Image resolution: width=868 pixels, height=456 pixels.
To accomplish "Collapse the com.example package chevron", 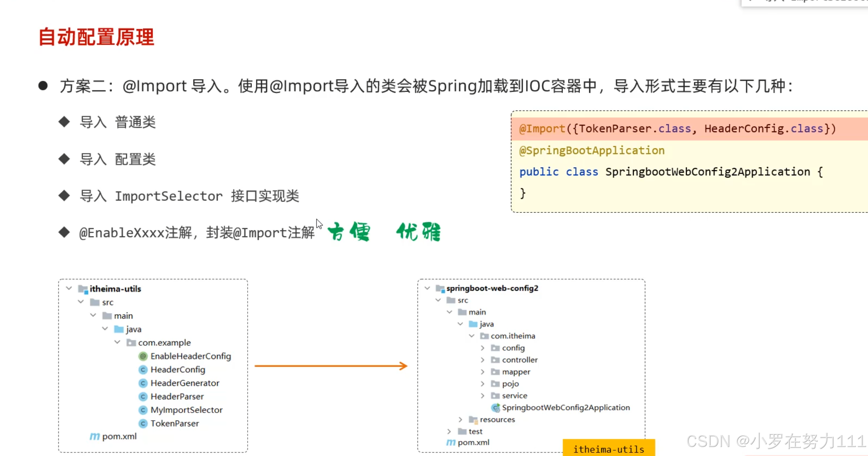I will (x=117, y=342).
